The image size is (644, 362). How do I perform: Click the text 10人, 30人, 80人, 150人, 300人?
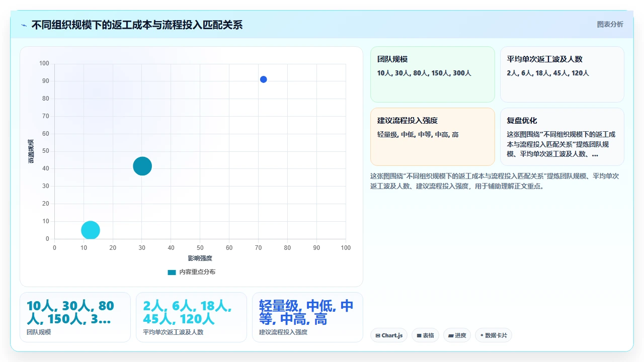[424, 73]
